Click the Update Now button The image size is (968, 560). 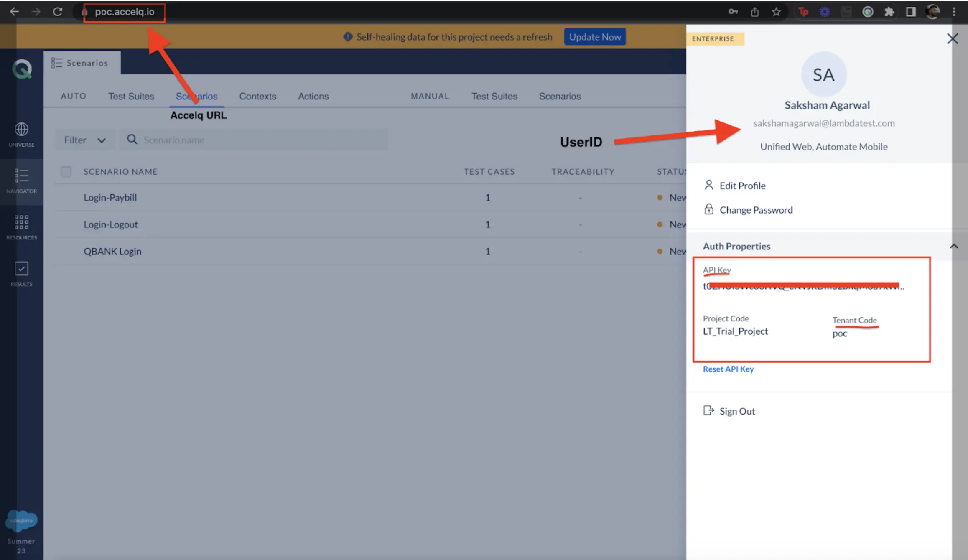[595, 36]
